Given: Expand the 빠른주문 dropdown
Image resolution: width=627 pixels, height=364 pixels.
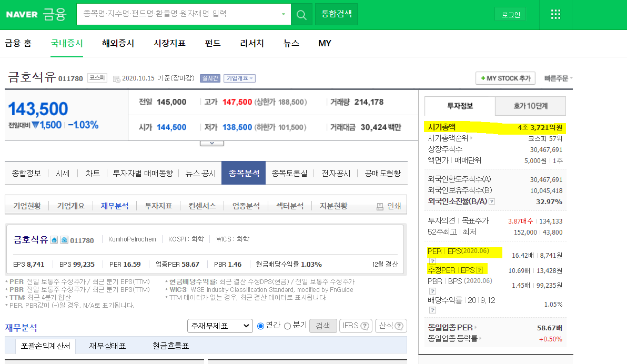Looking at the screenshot, I should click(x=558, y=78).
